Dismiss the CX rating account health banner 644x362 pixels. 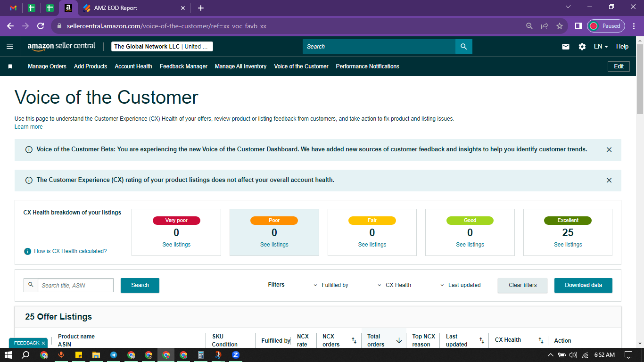tap(609, 180)
